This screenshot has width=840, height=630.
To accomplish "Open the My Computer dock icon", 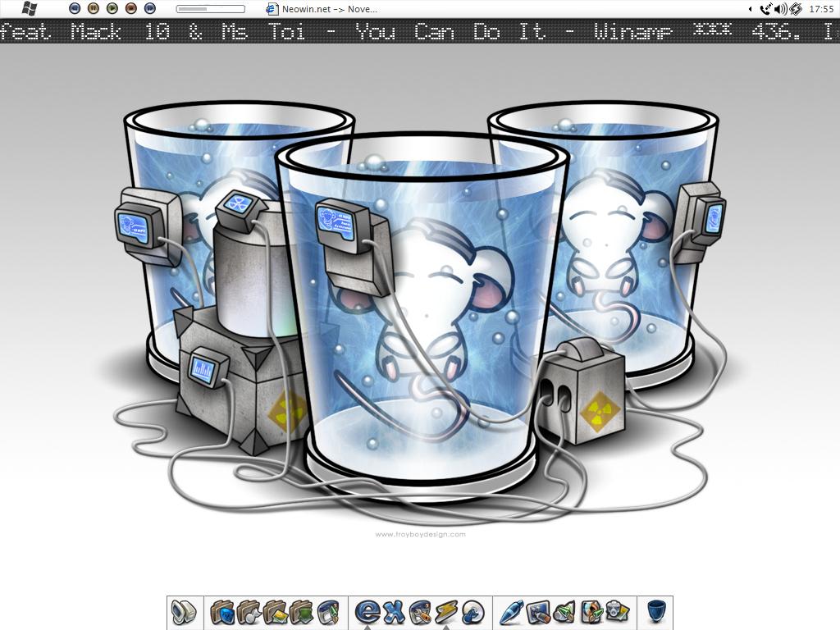I will coord(184,612).
